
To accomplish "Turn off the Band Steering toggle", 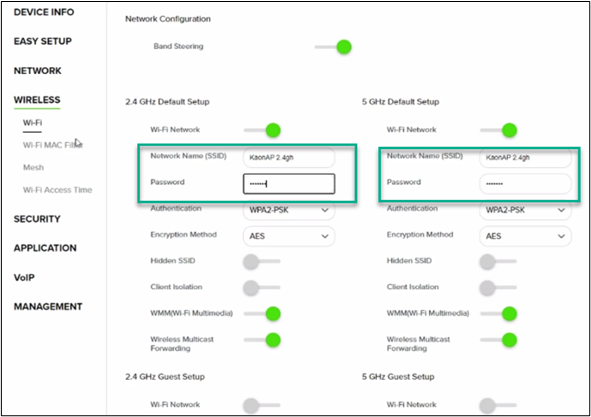I will tap(333, 47).
